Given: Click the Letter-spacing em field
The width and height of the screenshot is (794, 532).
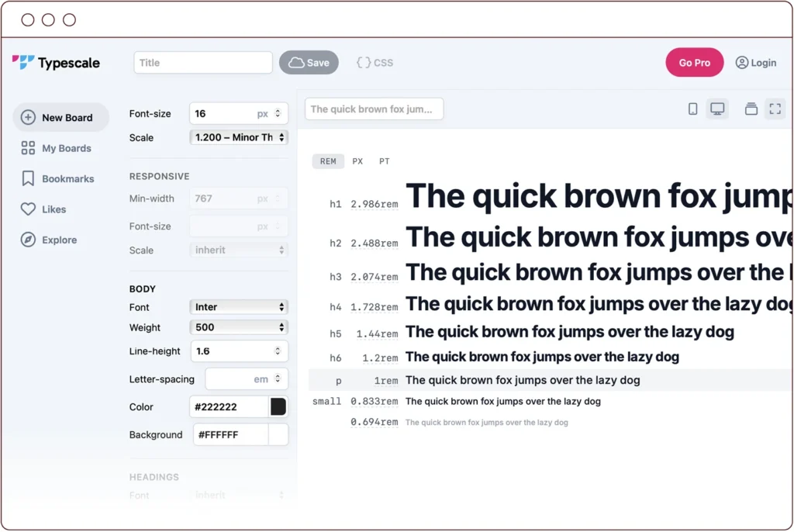Looking at the screenshot, I should point(247,378).
